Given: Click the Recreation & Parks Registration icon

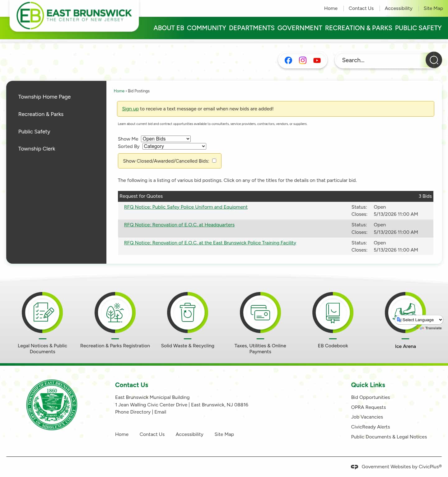Looking at the screenshot, I should (115, 313).
